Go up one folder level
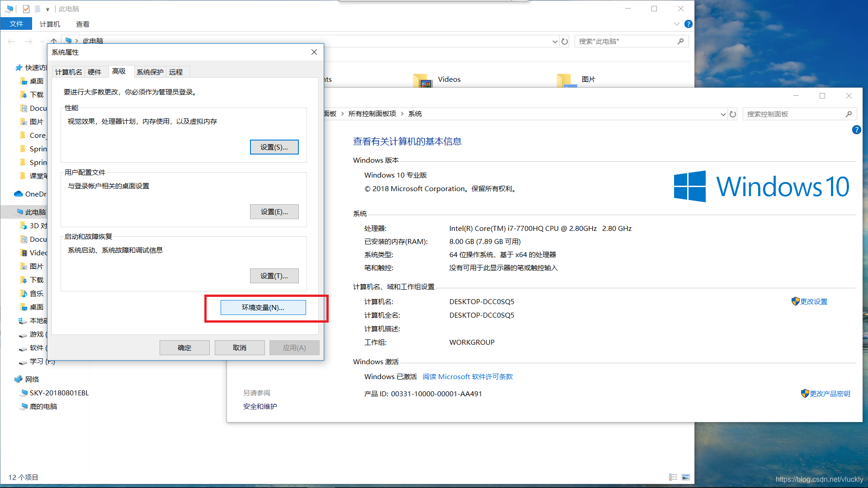The width and height of the screenshot is (868, 488). click(x=54, y=42)
